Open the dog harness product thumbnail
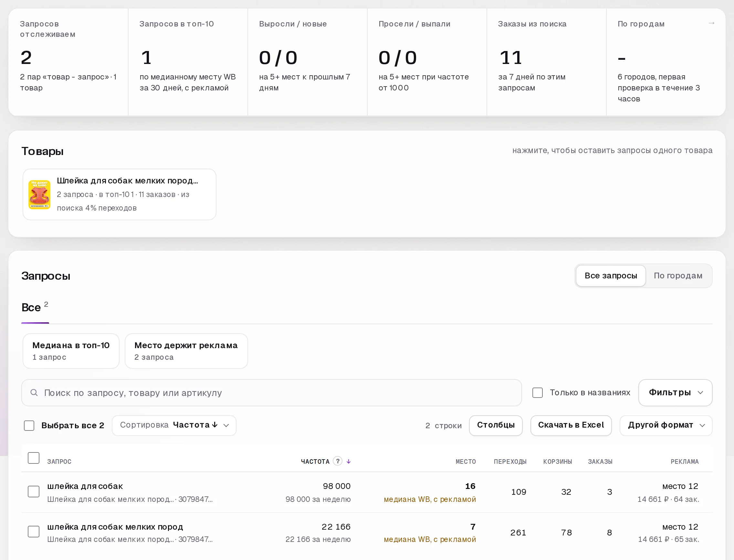 click(39, 195)
